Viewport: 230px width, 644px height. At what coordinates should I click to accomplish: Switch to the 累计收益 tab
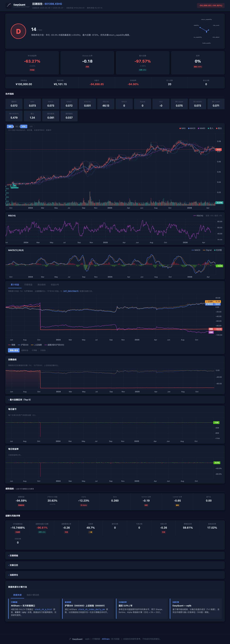pyautogui.click(x=15, y=285)
